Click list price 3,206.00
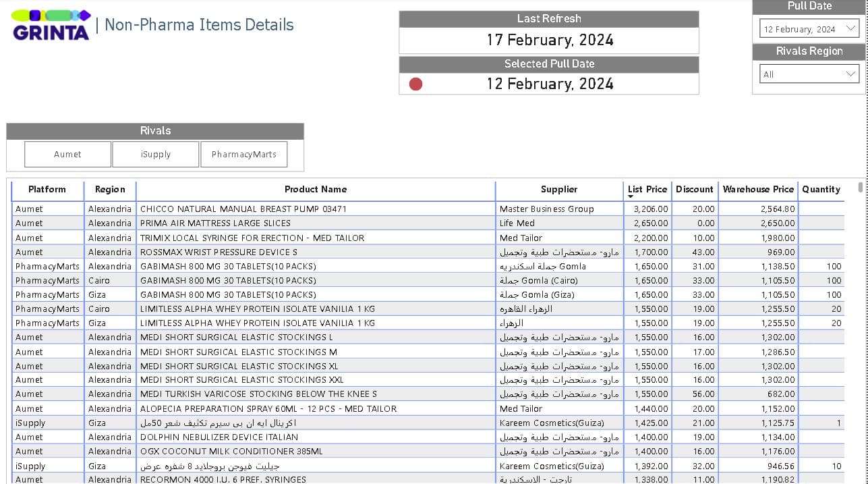The height and width of the screenshot is (484, 868). [651, 209]
